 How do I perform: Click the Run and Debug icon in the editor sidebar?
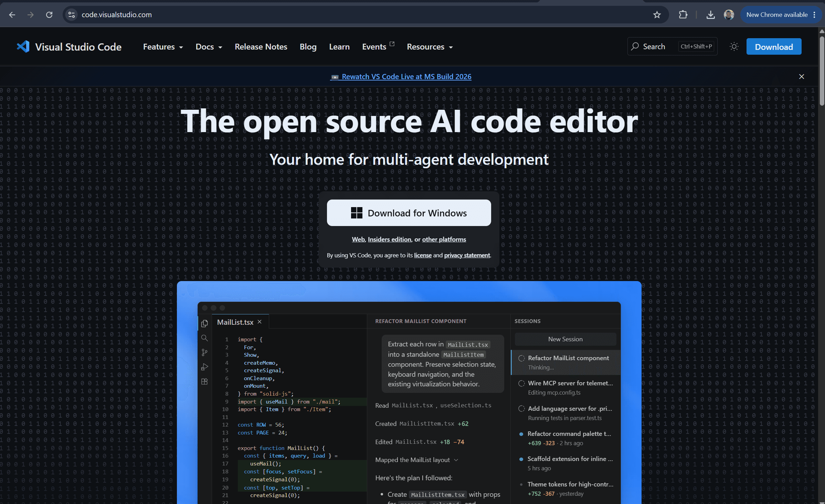[204, 367]
